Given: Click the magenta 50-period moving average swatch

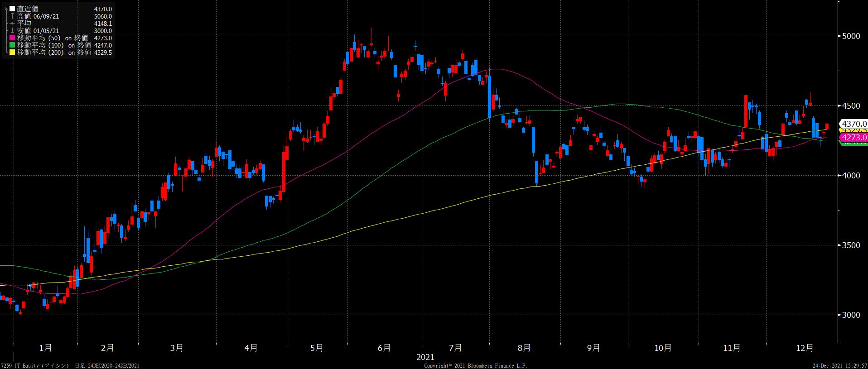Looking at the screenshot, I should tap(12, 38).
